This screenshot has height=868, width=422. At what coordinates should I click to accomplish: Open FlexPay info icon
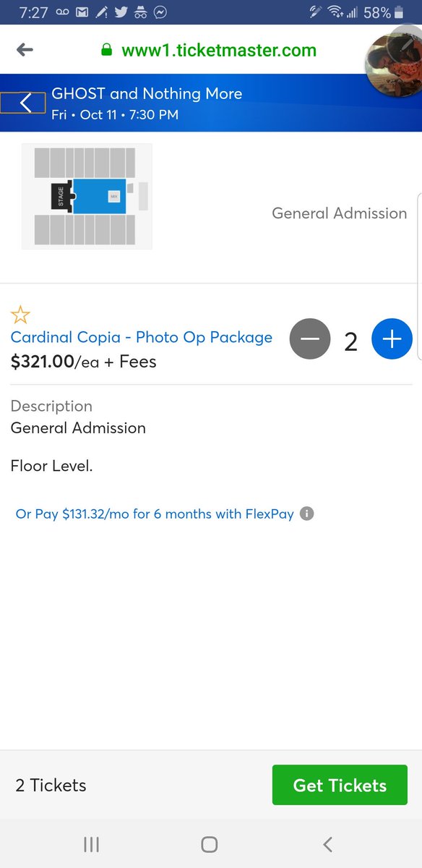pyautogui.click(x=307, y=514)
